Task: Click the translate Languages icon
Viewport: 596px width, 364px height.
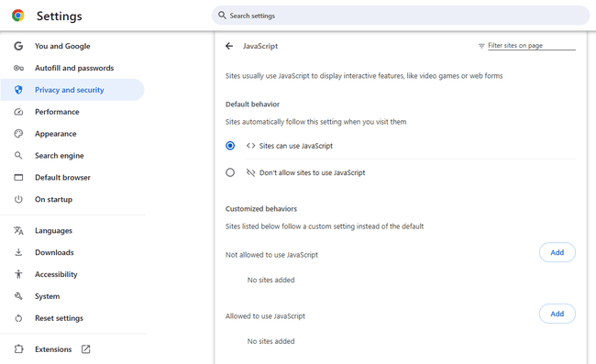Action: 18,230
